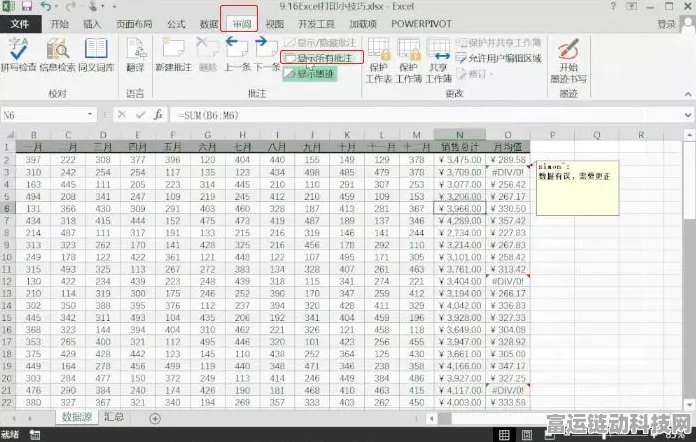Click the Help question mark icon

[613, 6]
